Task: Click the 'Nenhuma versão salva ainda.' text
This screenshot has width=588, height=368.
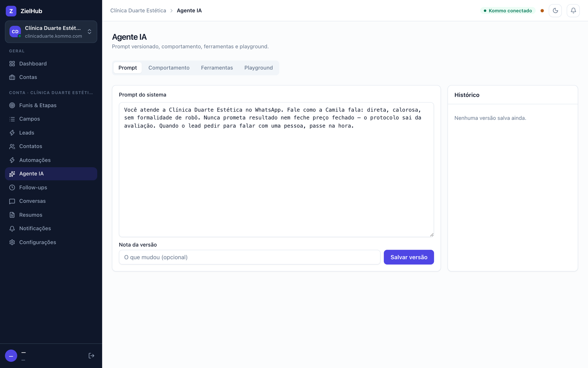Action: tap(490, 118)
